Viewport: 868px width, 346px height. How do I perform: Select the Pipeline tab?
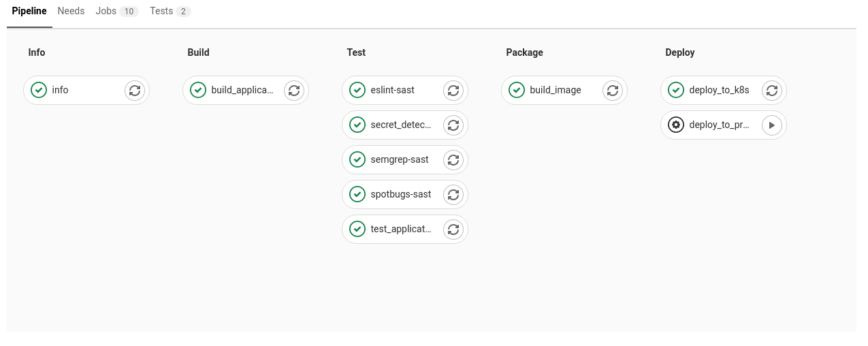click(29, 12)
